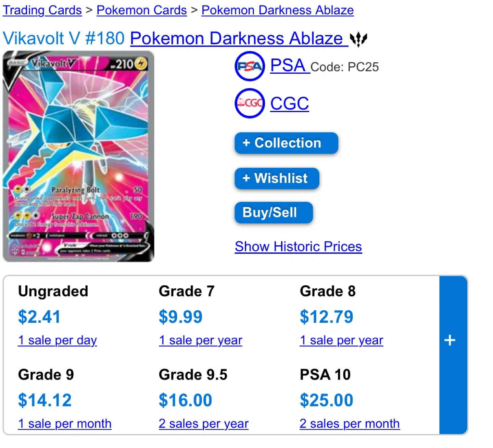Viewport: 493px width, 448px height.
Task: Go to Pokemon Cards breadcrumb
Action: (142, 10)
